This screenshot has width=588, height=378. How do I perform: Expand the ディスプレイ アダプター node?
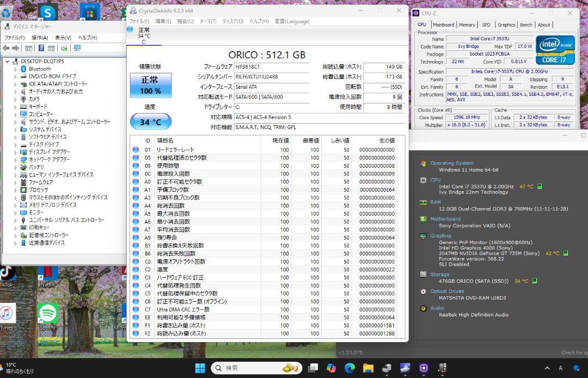point(15,152)
